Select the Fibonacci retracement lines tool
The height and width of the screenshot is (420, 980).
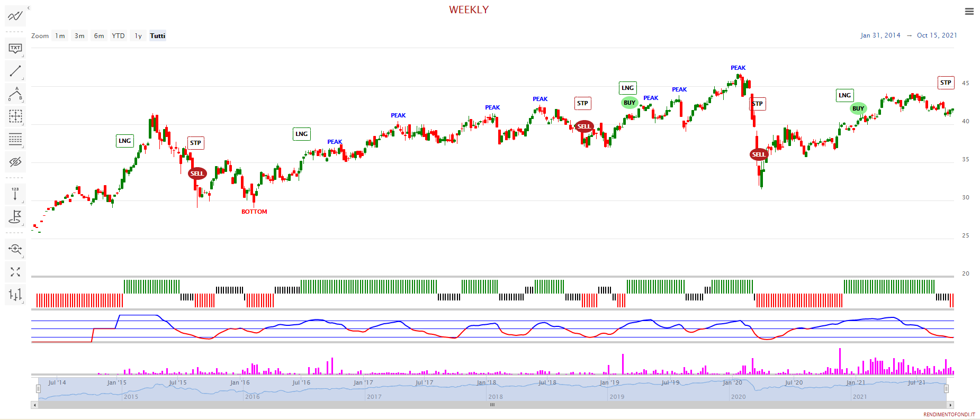15,139
